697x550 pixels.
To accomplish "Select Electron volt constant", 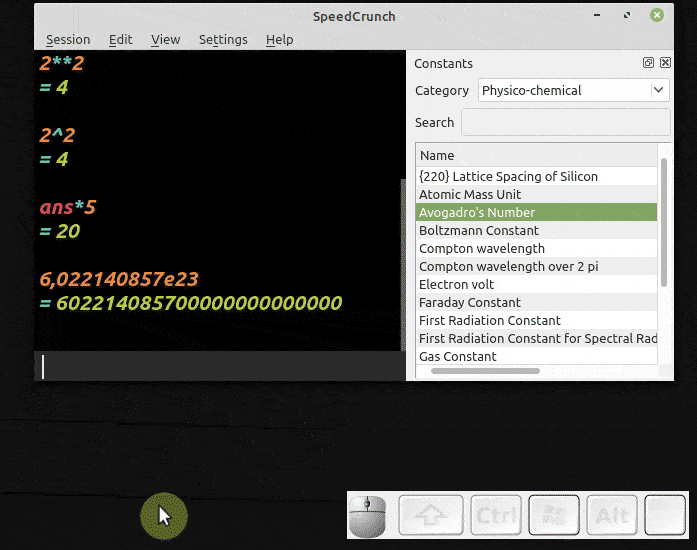I will point(537,285).
